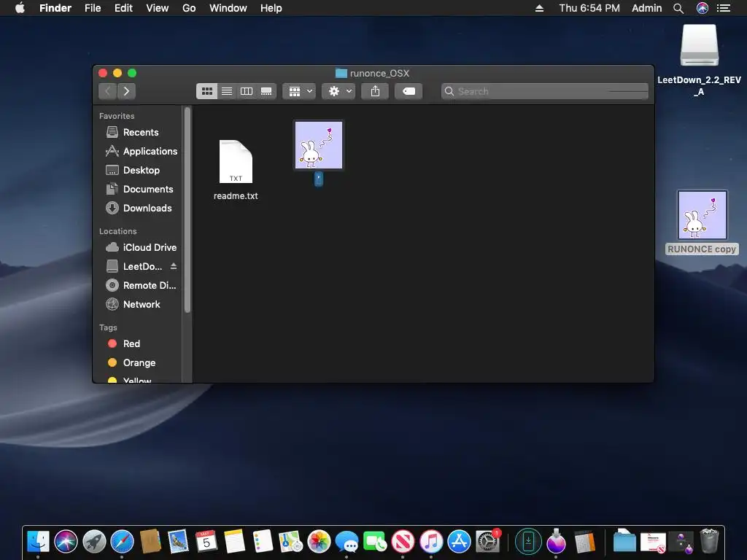The height and width of the screenshot is (560, 747).
Task: Select RUNONCE copy on the desktop
Action: coord(703,222)
